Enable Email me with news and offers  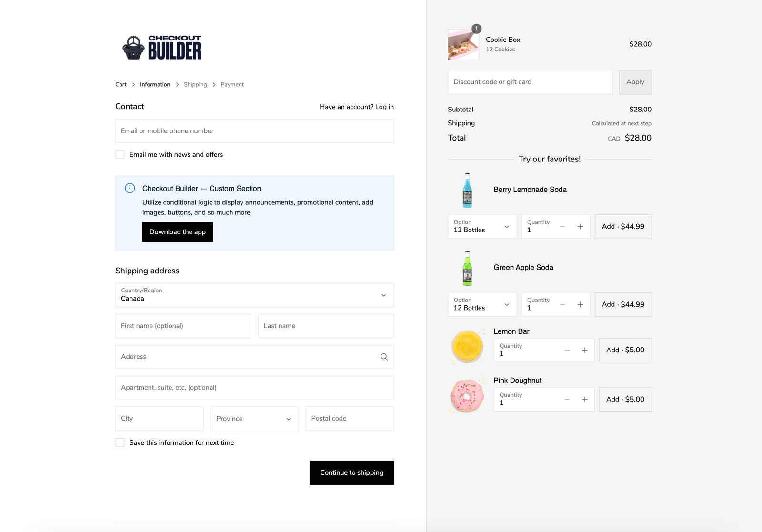click(120, 155)
